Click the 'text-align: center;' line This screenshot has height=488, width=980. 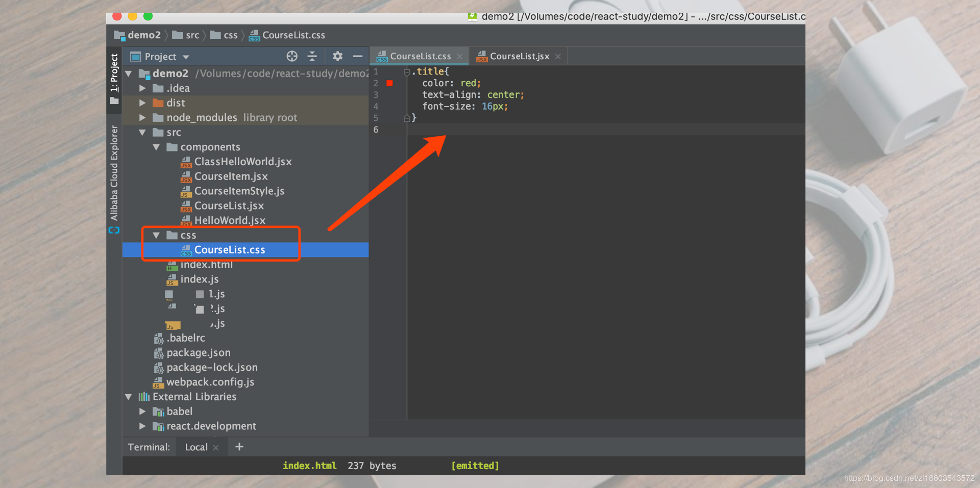[473, 95]
